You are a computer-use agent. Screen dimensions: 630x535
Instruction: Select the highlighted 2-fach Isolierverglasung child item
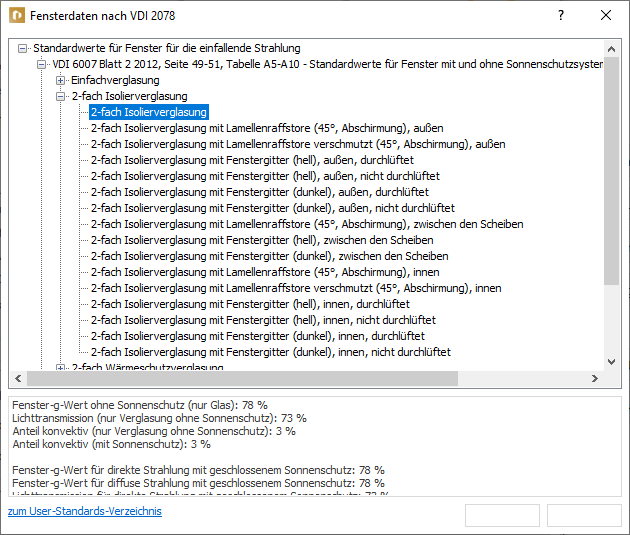pos(149,112)
